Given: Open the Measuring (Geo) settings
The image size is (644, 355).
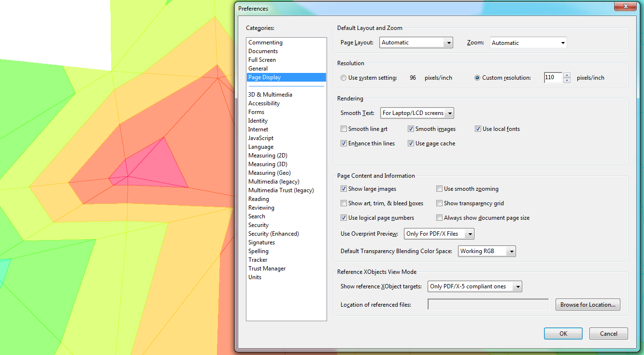Looking at the screenshot, I should pos(269,172).
